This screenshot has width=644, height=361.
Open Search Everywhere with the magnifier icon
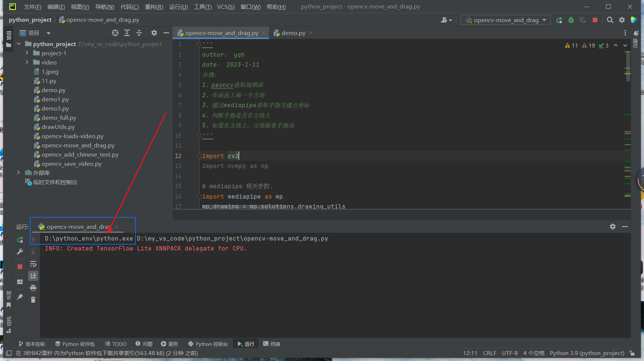610,20
